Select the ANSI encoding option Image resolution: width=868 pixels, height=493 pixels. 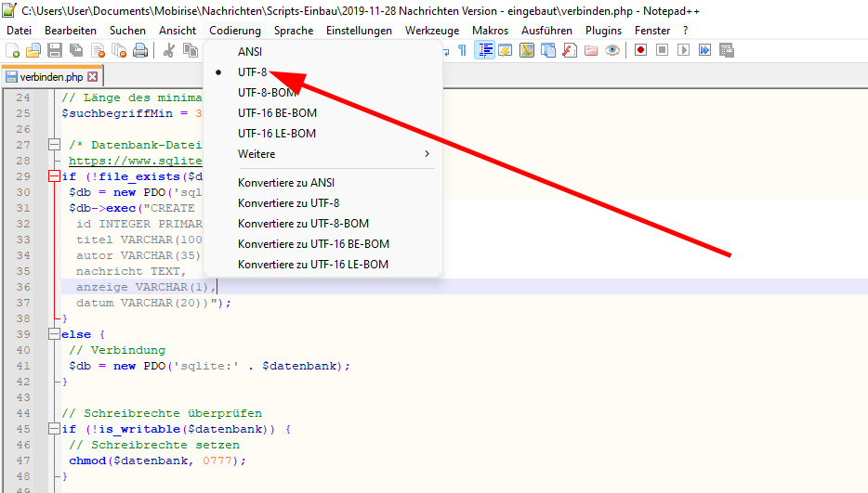click(x=251, y=52)
